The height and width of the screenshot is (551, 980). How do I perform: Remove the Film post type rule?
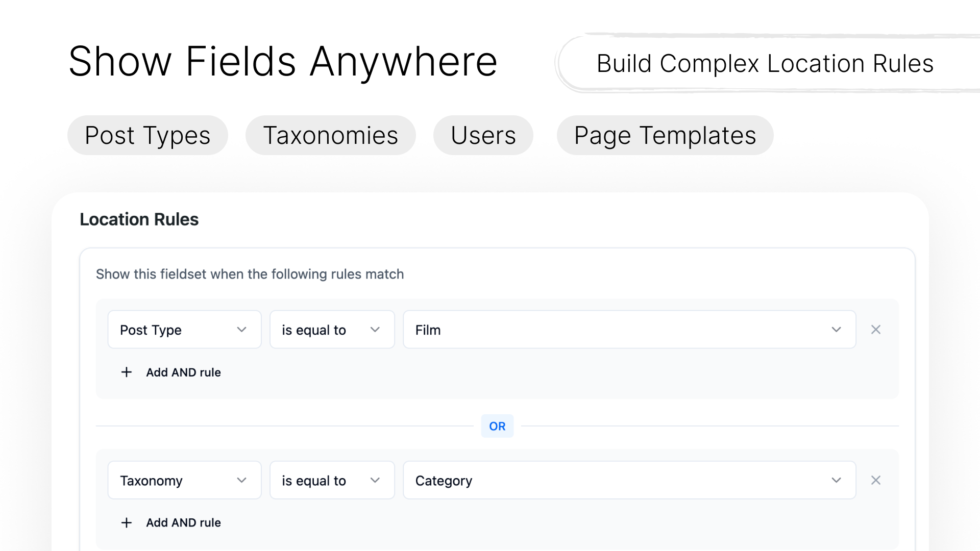click(876, 330)
